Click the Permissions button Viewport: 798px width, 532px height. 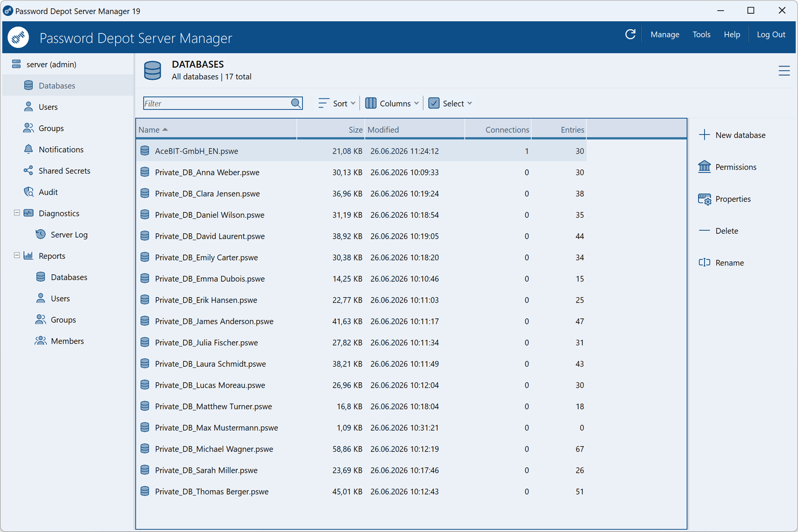pyautogui.click(x=728, y=167)
